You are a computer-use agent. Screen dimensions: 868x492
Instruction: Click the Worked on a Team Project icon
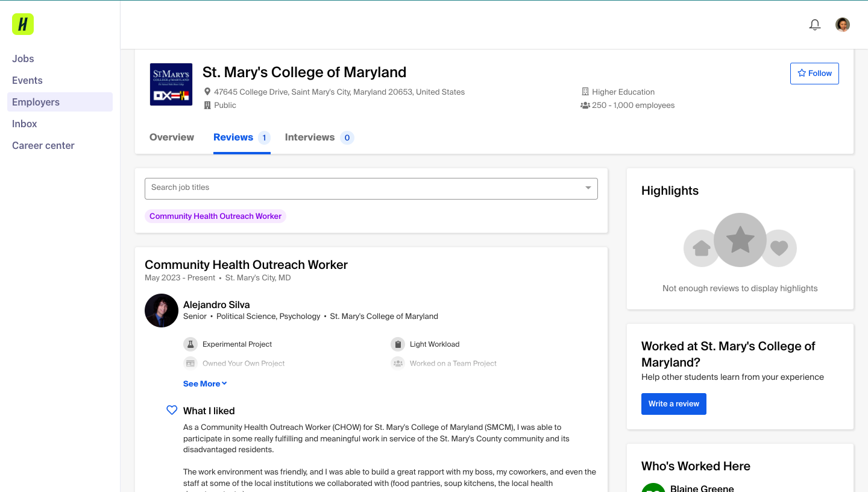[x=398, y=364]
